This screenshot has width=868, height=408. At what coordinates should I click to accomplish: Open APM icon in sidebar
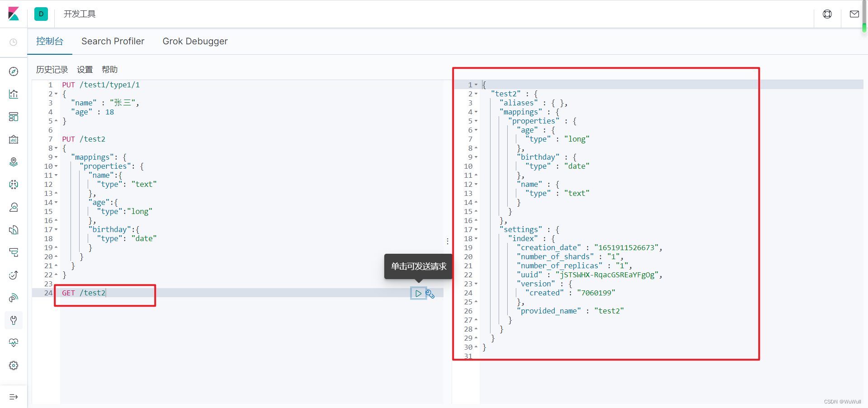[14, 252]
